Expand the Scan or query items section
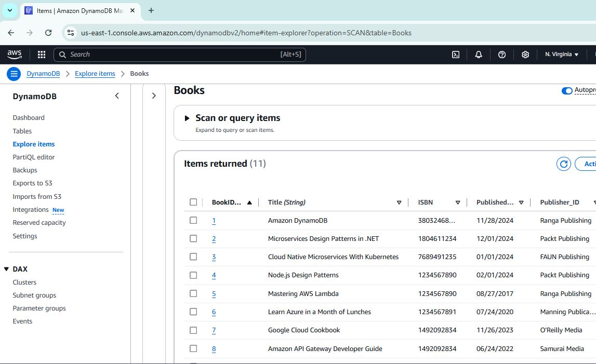The image size is (596, 364). click(x=187, y=118)
